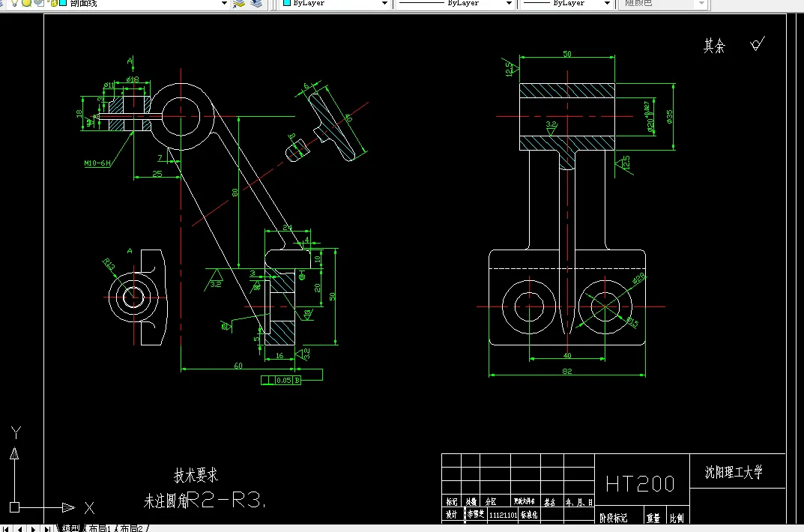The width and height of the screenshot is (804, 532).
Task: Open the ByLayer color dropdown
Action: pos(384,3)
